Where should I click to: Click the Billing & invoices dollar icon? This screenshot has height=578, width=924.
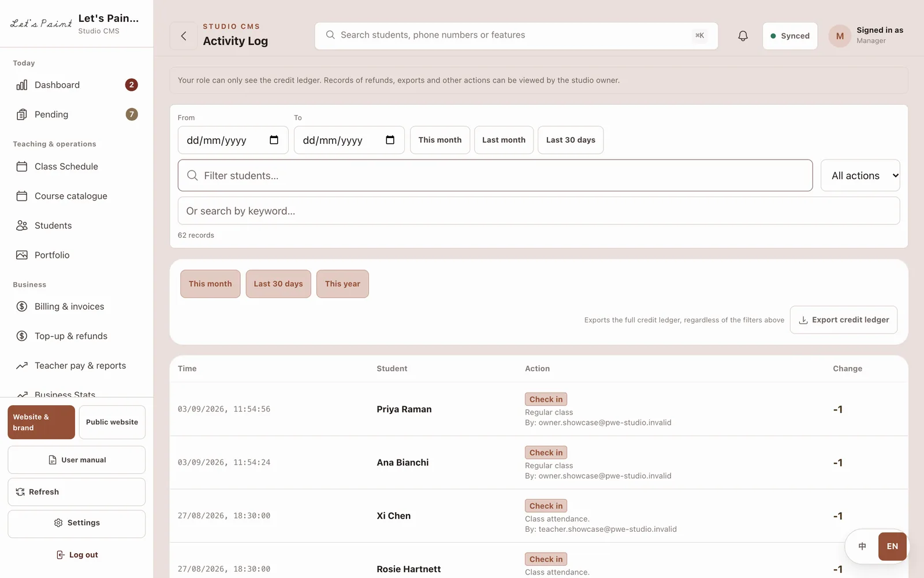pyautogui.click(x=22, y=306)
